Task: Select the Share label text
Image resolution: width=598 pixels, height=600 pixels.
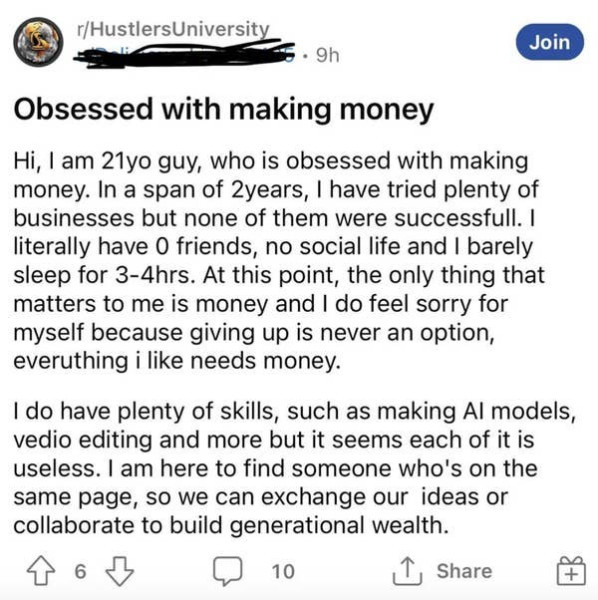Action: 464,571
